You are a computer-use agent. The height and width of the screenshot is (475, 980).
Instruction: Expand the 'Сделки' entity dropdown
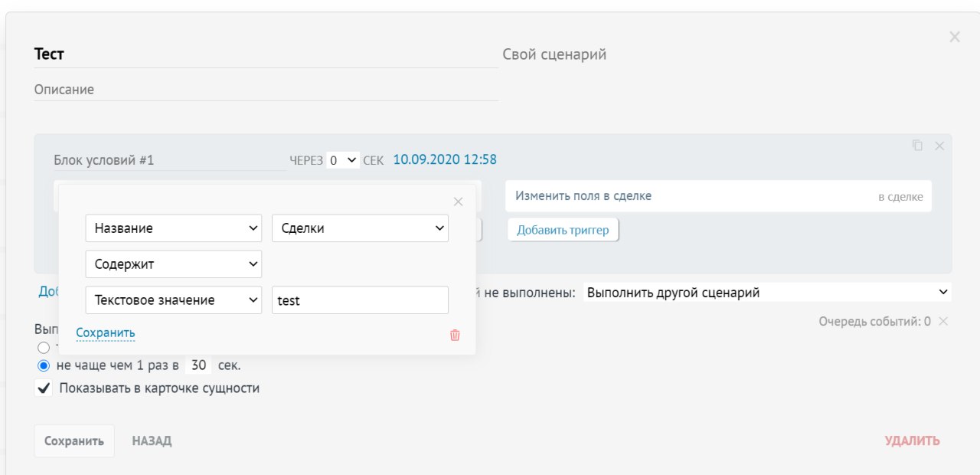360,228
